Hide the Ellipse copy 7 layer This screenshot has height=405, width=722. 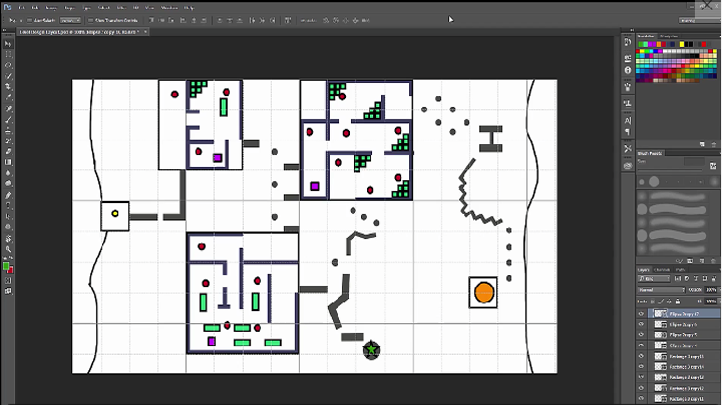[x=641, y=314]
